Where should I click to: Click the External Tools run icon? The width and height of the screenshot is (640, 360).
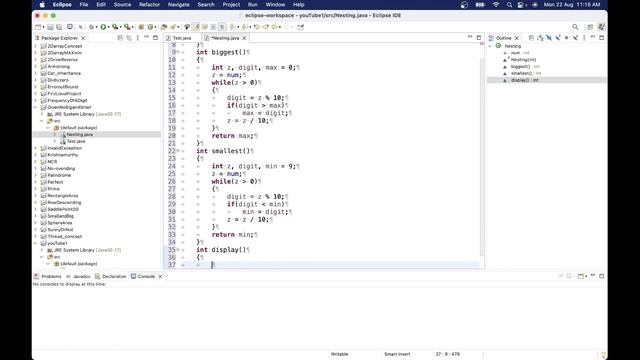pyautogui.click(x=127, y=27)
